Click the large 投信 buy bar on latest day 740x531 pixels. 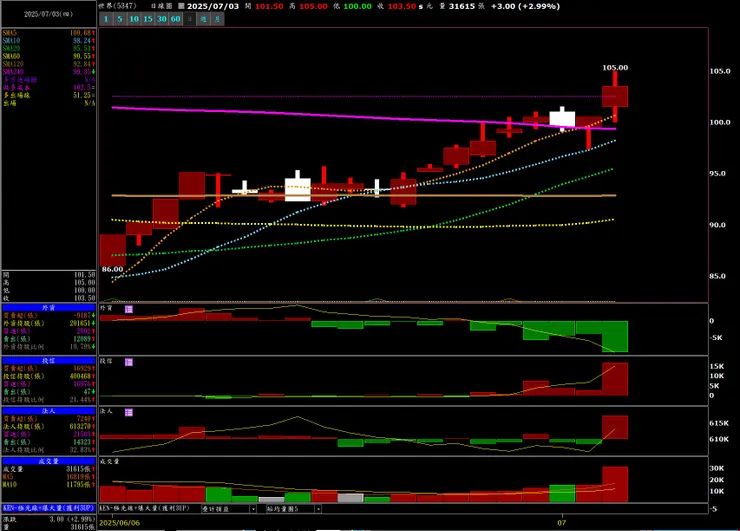[x=615, y=379]
